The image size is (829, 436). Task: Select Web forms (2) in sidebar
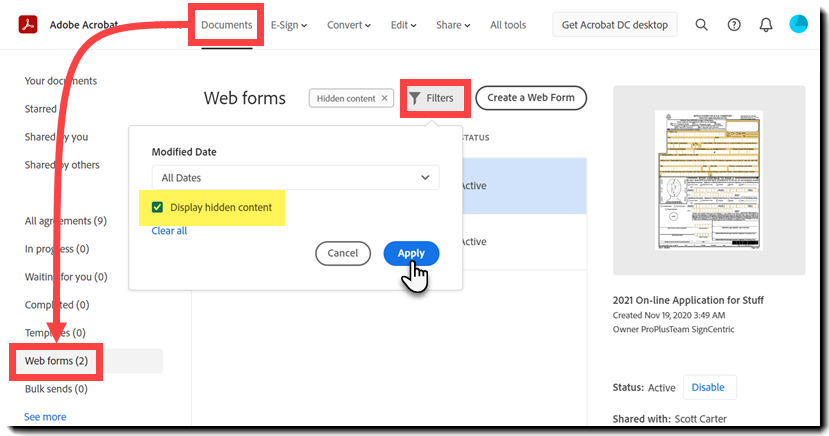[x=56, y=361]
